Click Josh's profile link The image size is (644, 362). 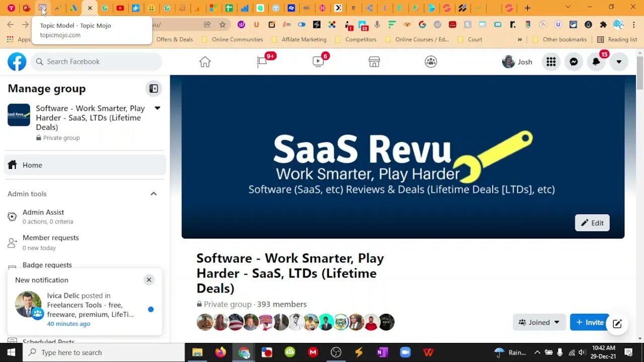point(517,61)
